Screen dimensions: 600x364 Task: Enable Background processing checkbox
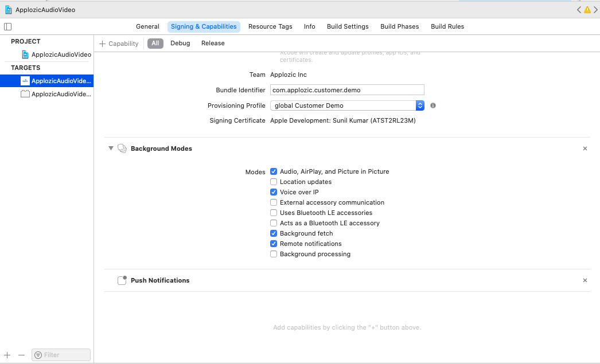click(274, 254)
